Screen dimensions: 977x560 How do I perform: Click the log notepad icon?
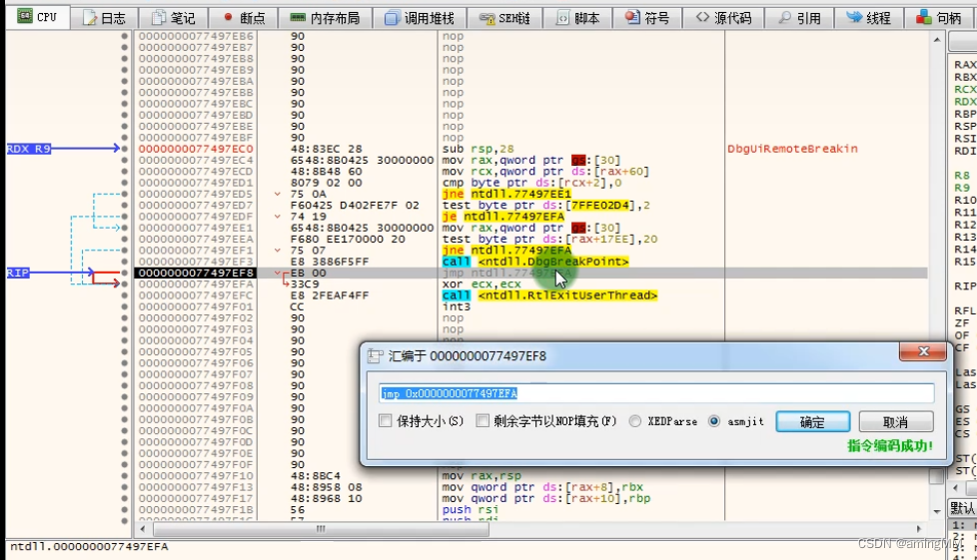click(x=89, y=18)
